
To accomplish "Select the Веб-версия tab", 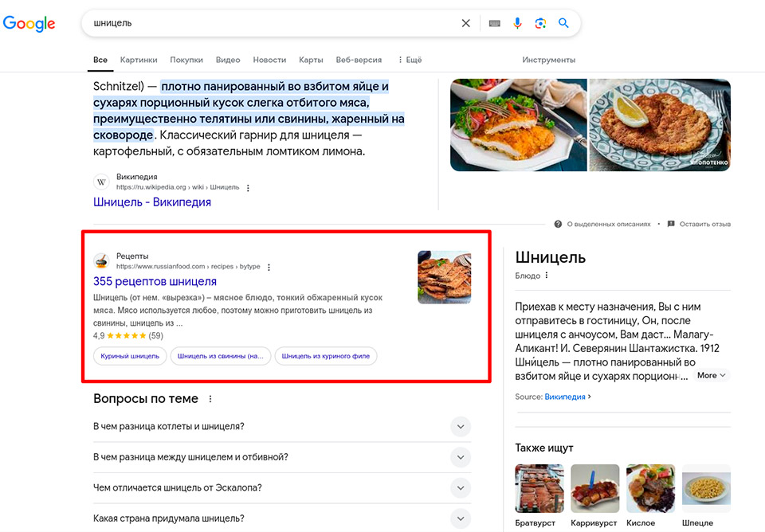I will tap(359, 60).
